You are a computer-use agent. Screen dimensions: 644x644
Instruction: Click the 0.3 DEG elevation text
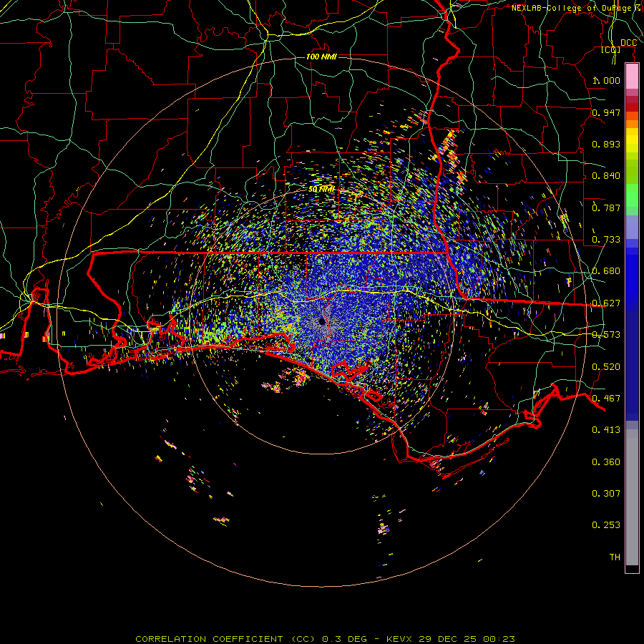[344, 639]
